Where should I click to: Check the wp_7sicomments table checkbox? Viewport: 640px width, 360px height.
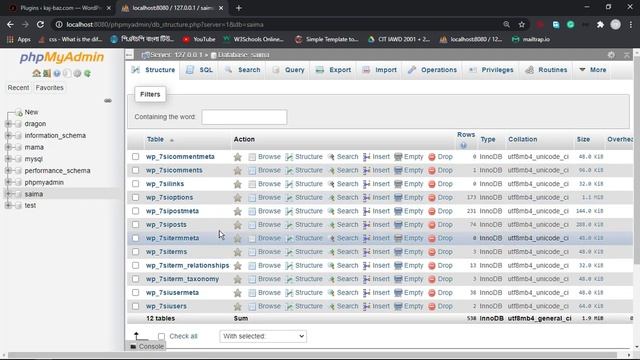tap(136, 170)
